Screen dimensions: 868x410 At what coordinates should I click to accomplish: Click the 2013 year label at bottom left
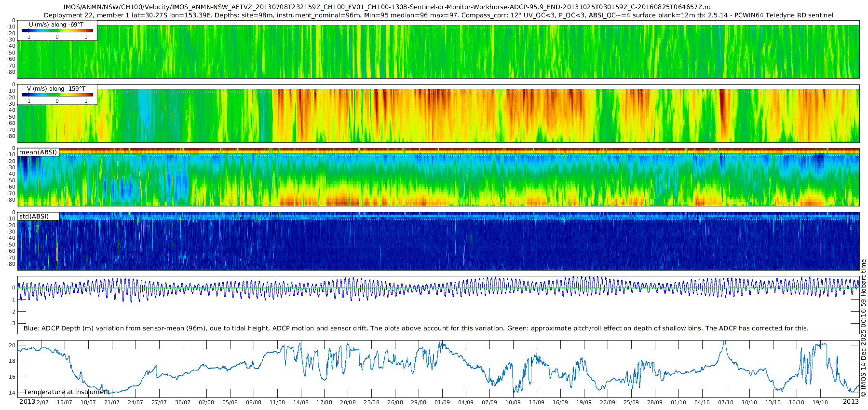pos(27,401)
